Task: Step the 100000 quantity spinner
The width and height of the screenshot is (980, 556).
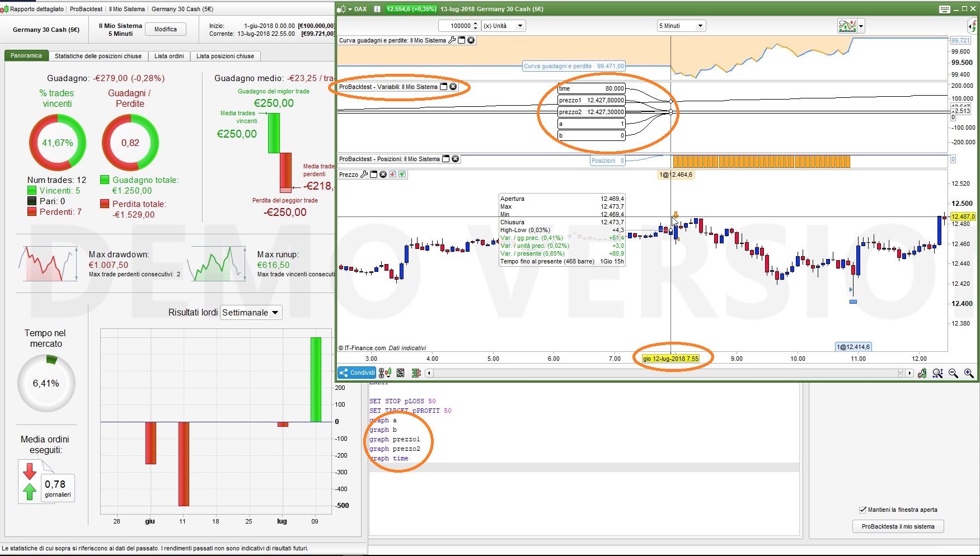Action: (476, 26)
